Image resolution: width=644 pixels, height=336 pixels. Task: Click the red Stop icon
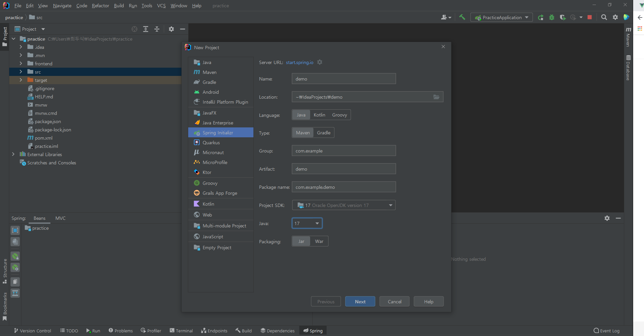(590, 17)
